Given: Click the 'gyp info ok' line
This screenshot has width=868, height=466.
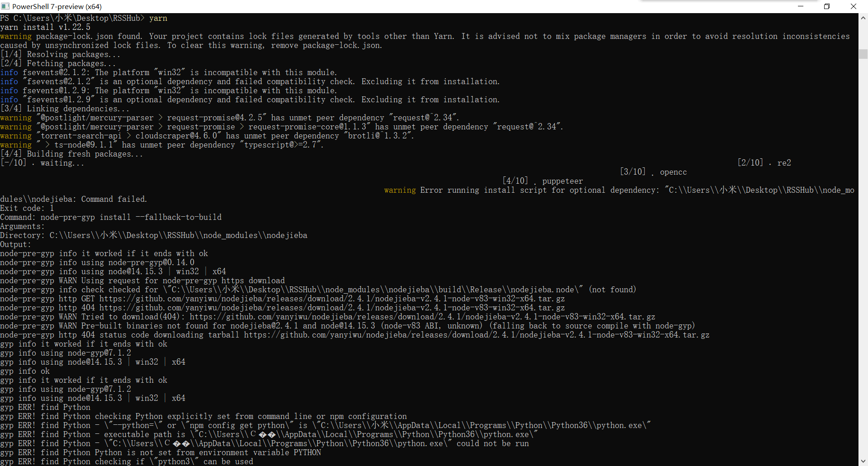Looking at the screenshot, I should coord(25,371).
